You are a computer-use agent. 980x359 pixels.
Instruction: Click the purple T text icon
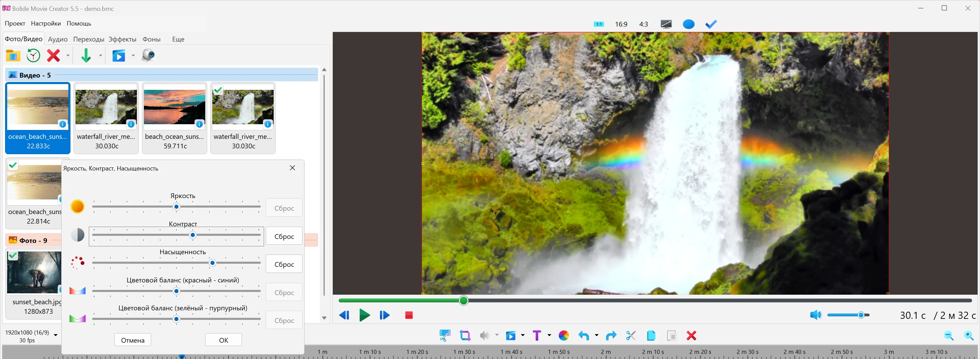537,336
